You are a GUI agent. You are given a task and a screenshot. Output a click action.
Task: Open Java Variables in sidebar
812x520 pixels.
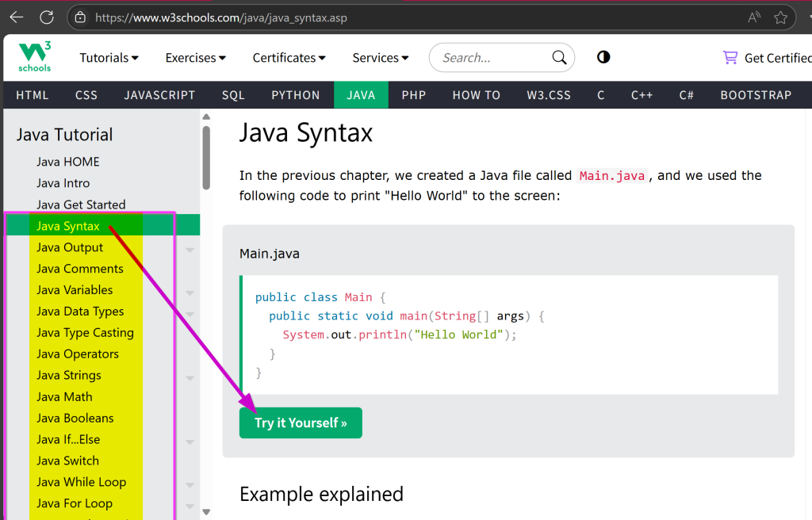tap(75, 290)
